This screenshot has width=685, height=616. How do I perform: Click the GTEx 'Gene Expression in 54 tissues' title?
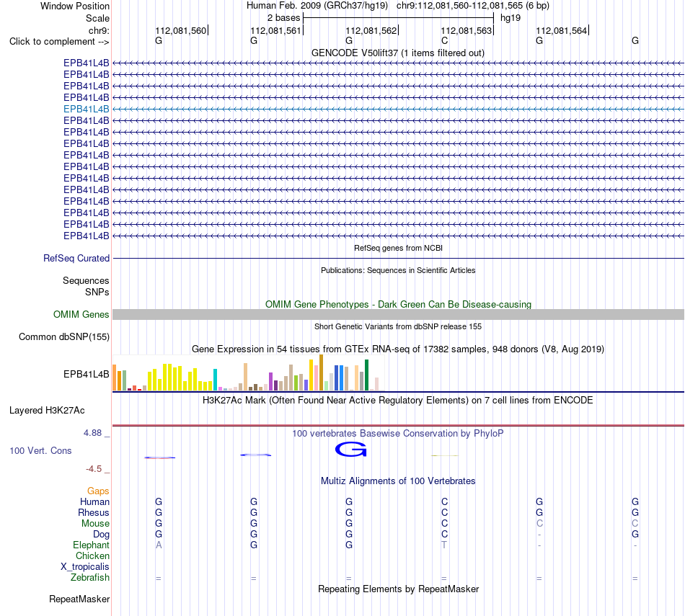point(398,349)
